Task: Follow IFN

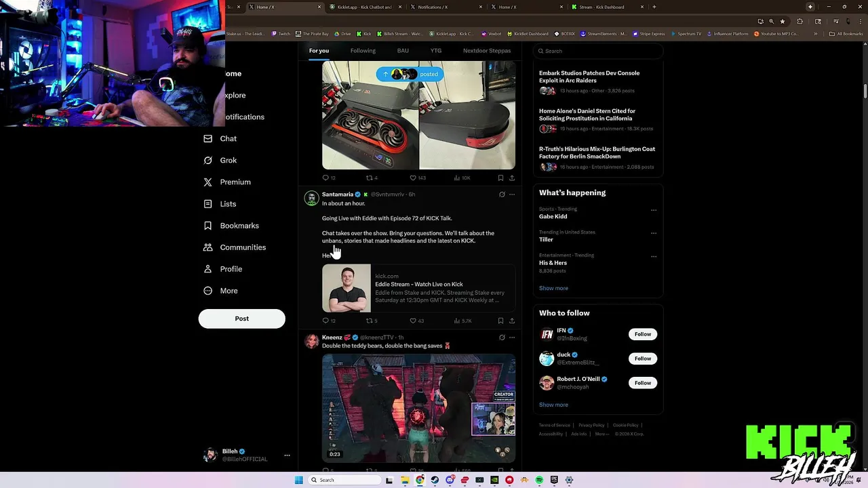Action: [x=643, y=334]
